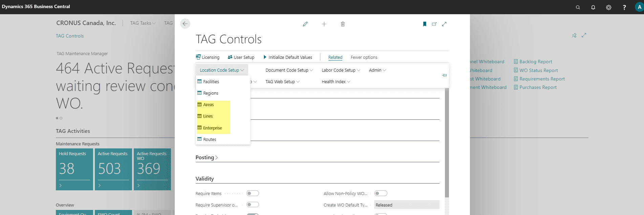Click Dynamics 365 Business Central title
Viewport: 644px width, 215px height.
(x=36, y=6)
